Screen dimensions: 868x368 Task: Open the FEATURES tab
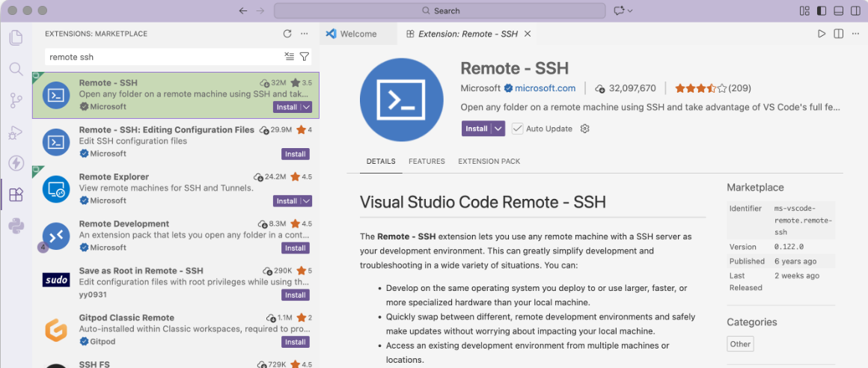(x=427, y=162)
